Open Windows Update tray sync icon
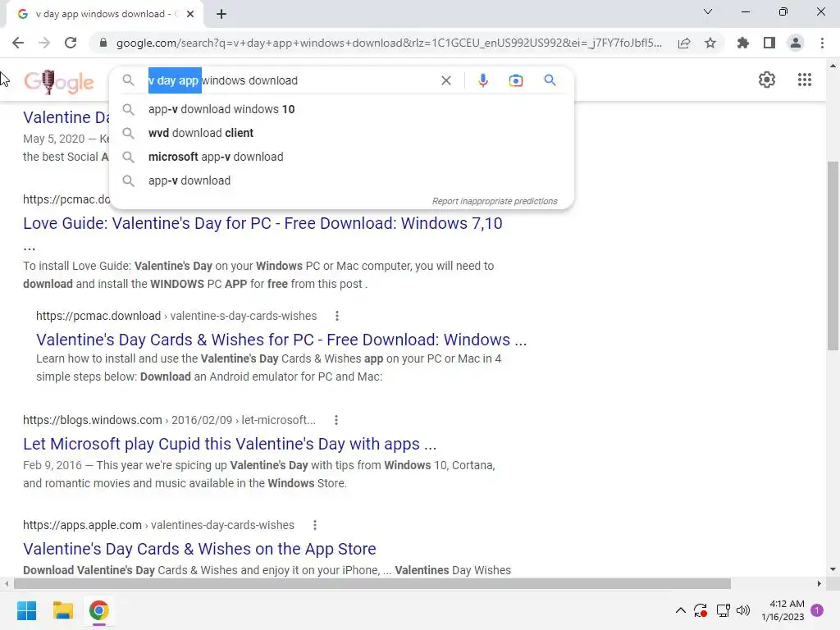The height and width of the screenshot is (630, 840). coord(701,610)
